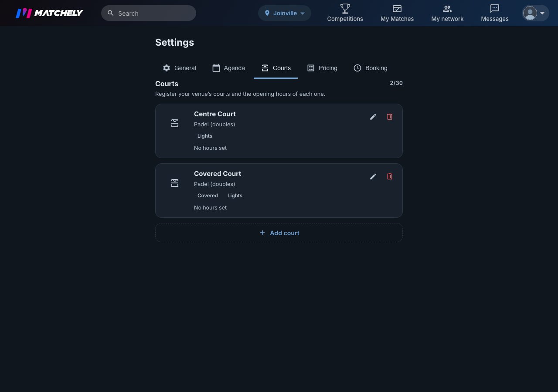The width and height of the screenshot is (558, 392).
Task: Click "No hours set" on Covered Court
Action: 211,208
